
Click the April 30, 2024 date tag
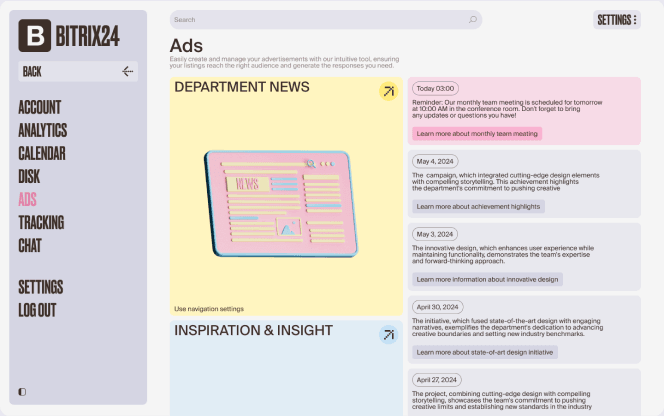(x=437, y=307)
